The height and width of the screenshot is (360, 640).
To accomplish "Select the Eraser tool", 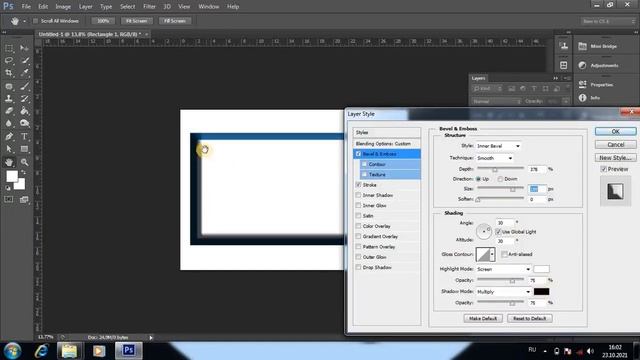I will [9, 111].
